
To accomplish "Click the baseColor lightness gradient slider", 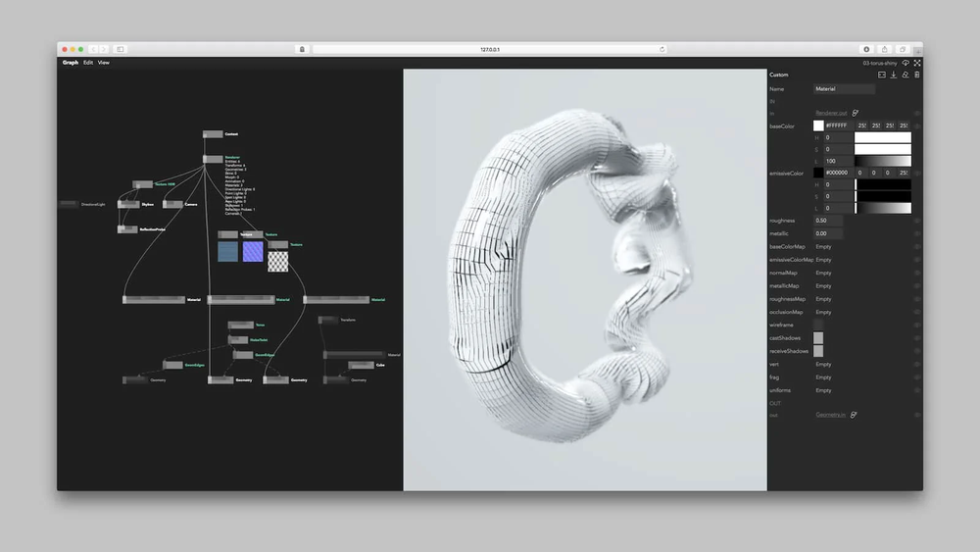I will click(x=882, y=161).
